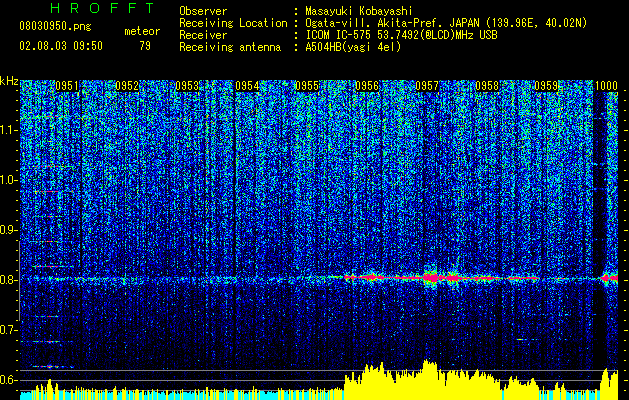Click the 0959 time marker

546,86
